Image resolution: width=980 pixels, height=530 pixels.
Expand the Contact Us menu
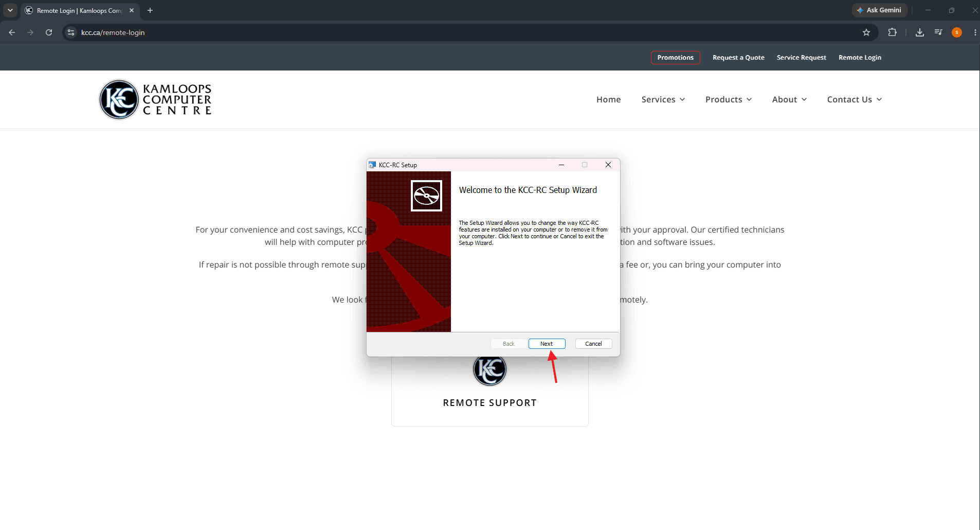point(854,99)
